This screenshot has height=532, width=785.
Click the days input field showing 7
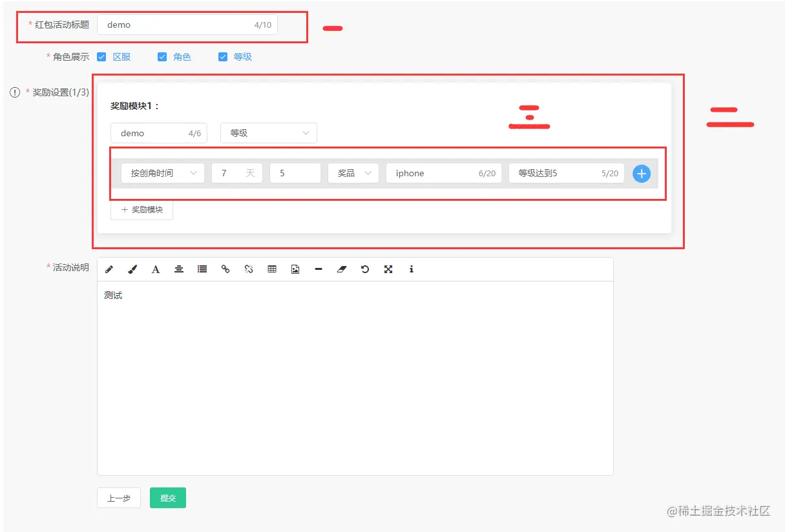[x=237, y=173]
